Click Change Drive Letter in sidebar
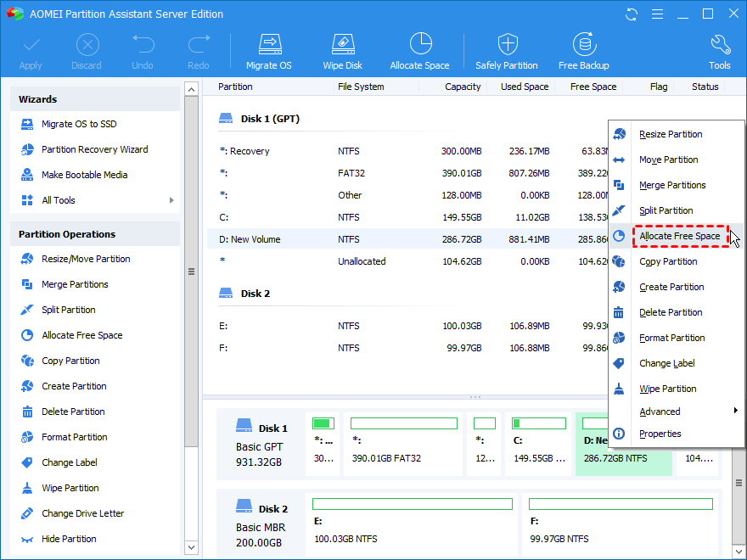This screenshot has height=560, width=747. point(82,513)
